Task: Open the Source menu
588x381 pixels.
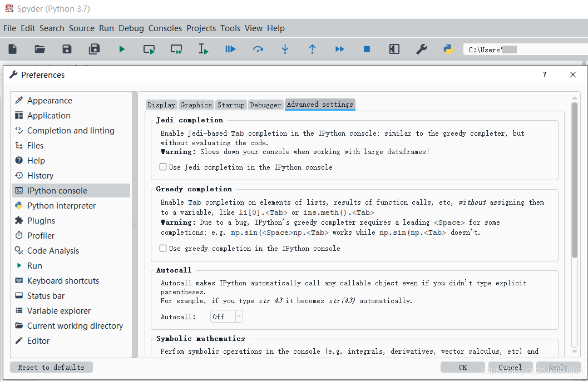Action: (x=81, y=28)
